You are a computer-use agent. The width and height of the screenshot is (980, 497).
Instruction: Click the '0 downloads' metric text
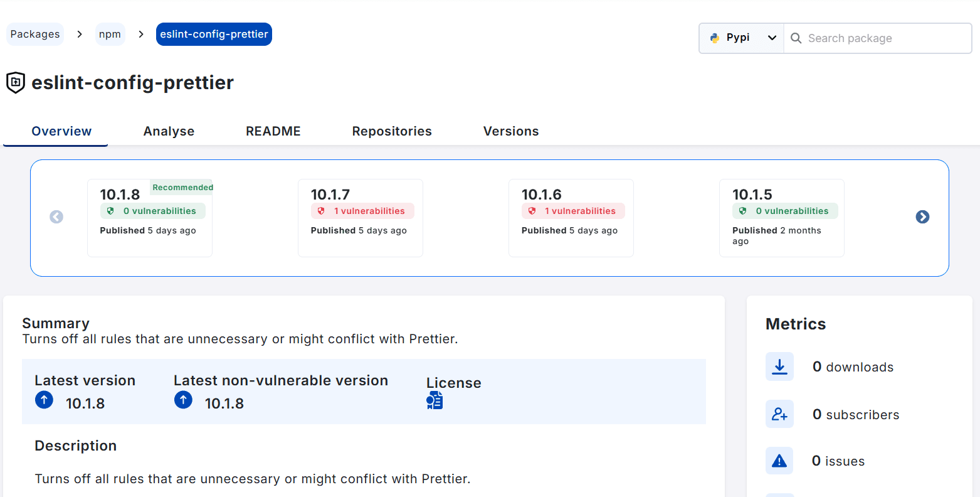(853, 367)
